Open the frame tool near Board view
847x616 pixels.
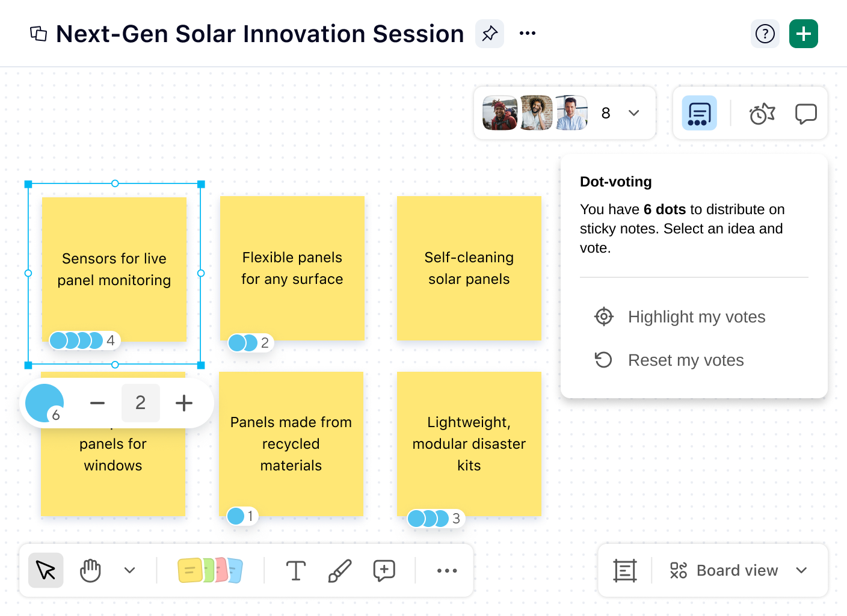click(x=624, y=570)
